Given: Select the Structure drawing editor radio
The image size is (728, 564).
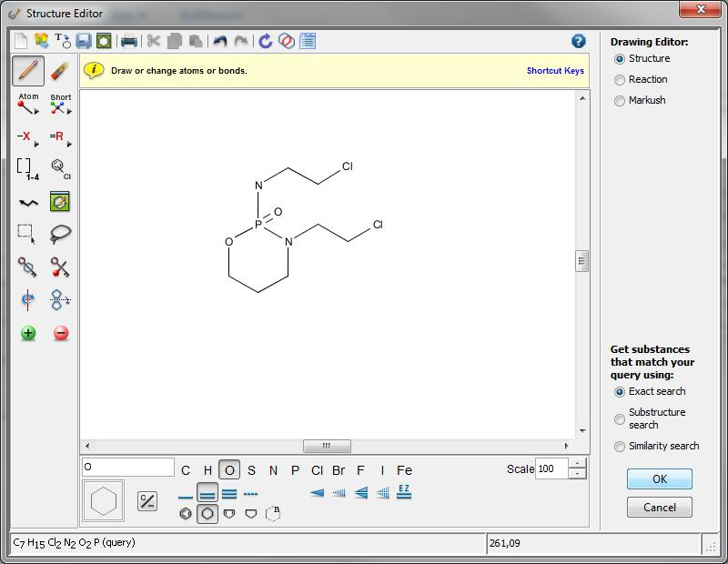Looking at the screenshot, I should click(x=620, y=59).
